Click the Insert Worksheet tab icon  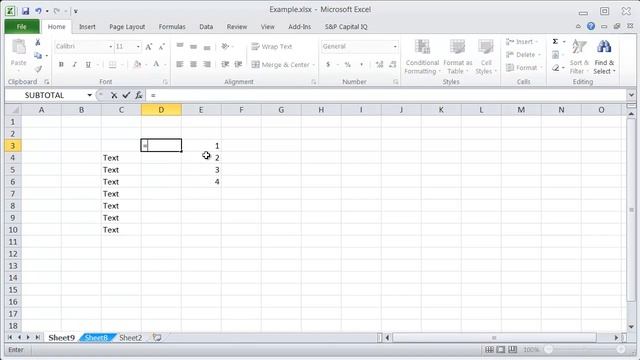157,338
